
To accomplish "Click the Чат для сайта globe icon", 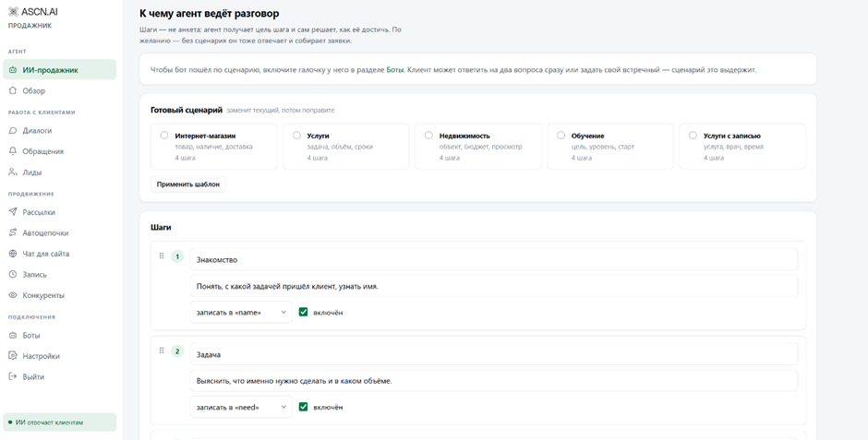I will [x=13, y=254].
